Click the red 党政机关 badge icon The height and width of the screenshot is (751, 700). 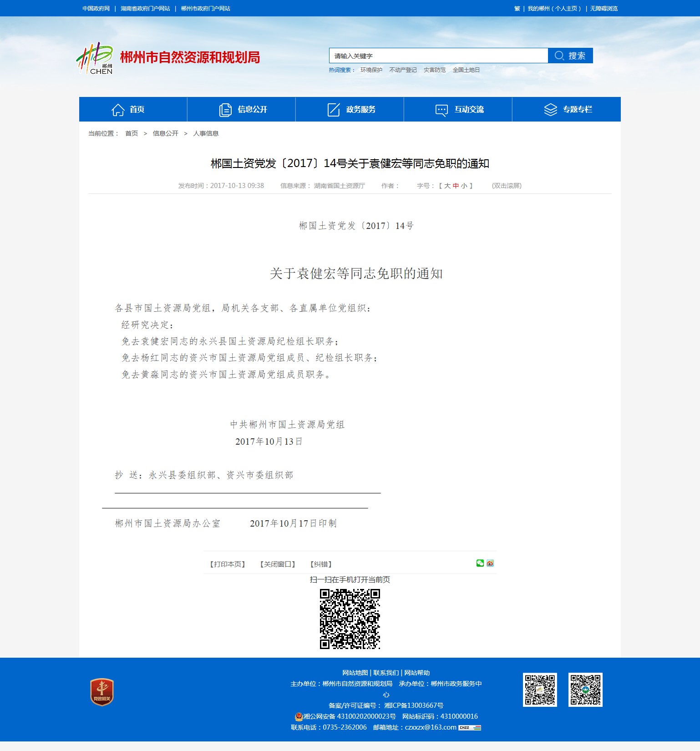point(101,692)
